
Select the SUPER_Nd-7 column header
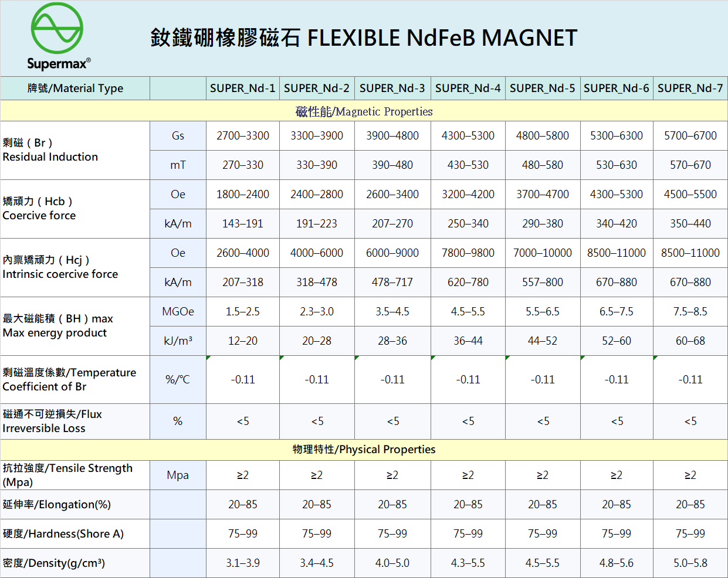coord(690,89)
